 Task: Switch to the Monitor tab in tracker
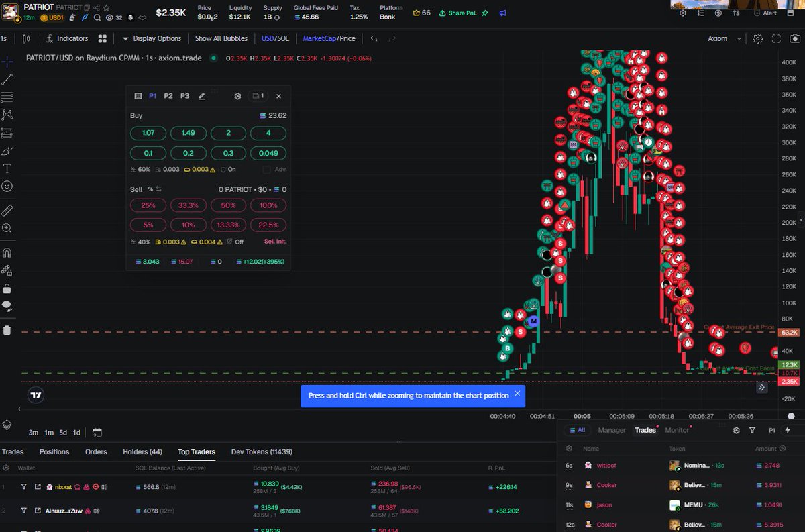pyautogui.click(x=677, y=430)
